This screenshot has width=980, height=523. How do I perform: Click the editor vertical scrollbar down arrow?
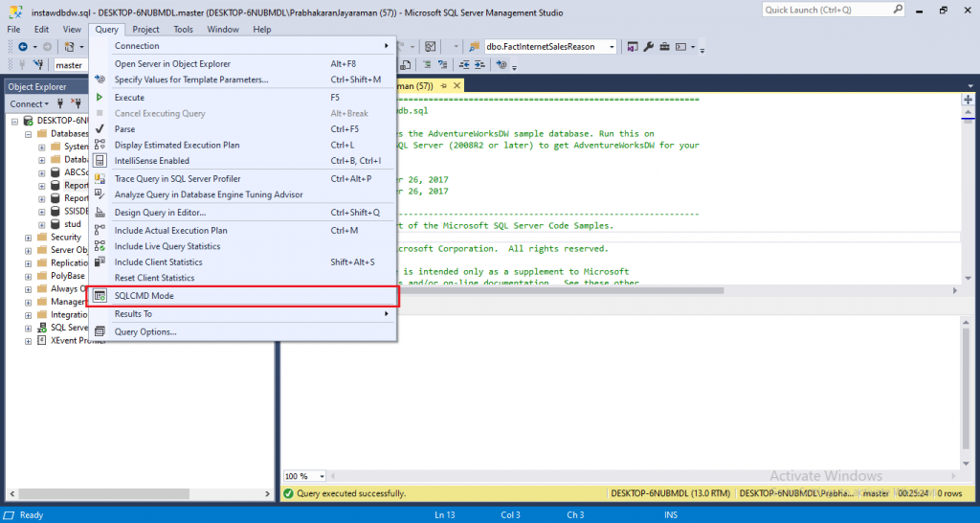(968, 279)
